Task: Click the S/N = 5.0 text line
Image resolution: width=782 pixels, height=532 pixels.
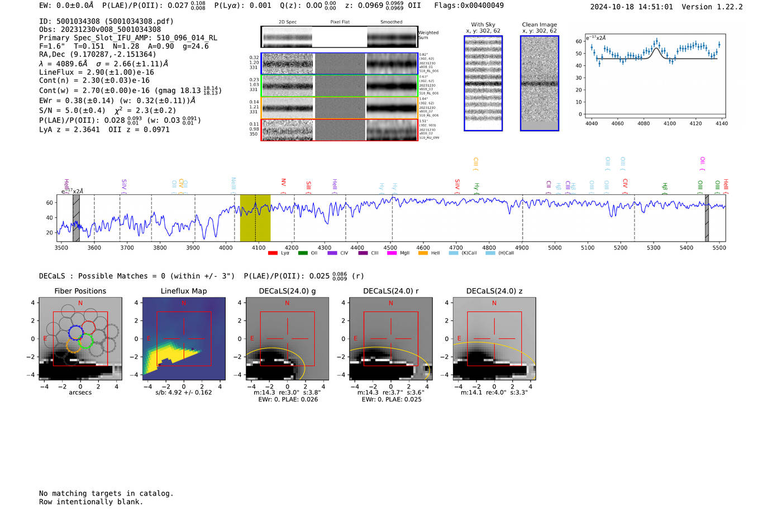Action: (x=108, y=111)
